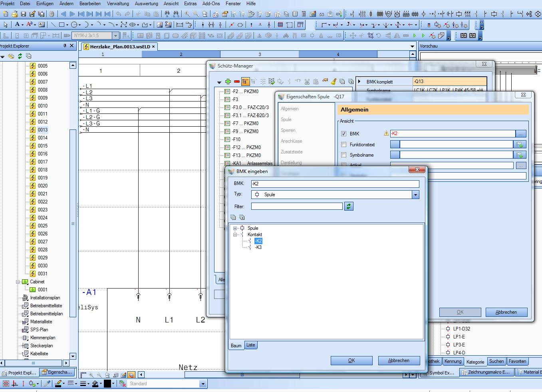Click the BMK browse ellipsis button
542x392 pixels.
coord(521,134)
